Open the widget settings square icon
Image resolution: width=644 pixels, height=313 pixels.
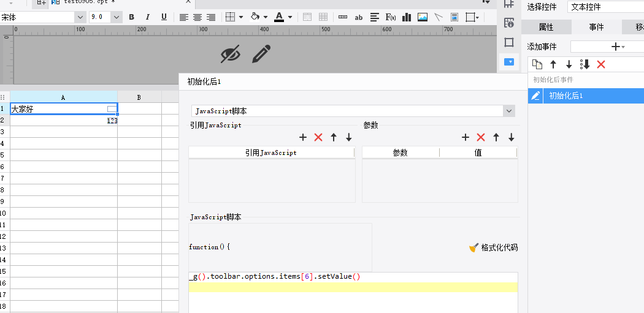[x=509, y=42]
